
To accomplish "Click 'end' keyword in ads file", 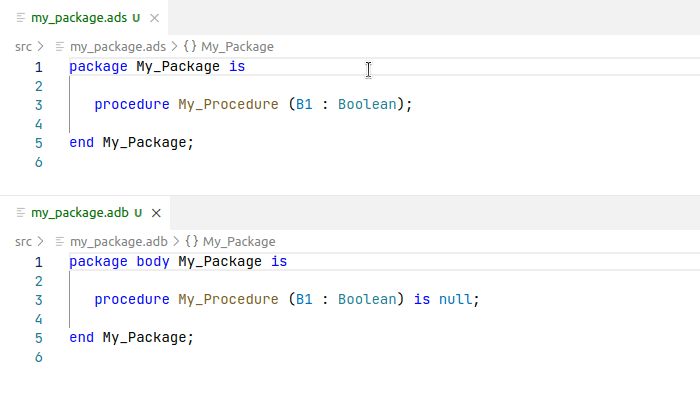I will (82, 142).
